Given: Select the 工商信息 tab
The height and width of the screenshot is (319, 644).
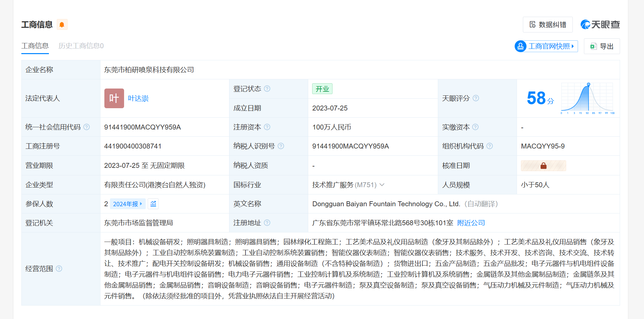Looking at the screenshot, I should coord(35,46).
